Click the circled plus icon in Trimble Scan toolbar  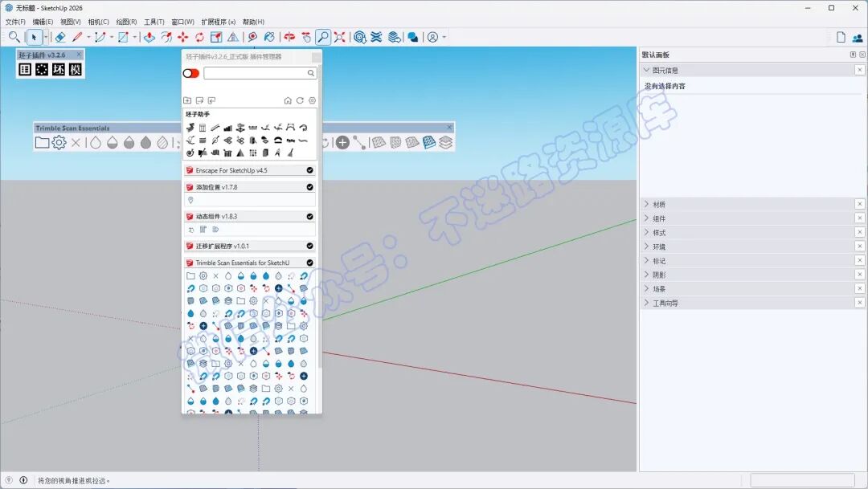(342, 143)
